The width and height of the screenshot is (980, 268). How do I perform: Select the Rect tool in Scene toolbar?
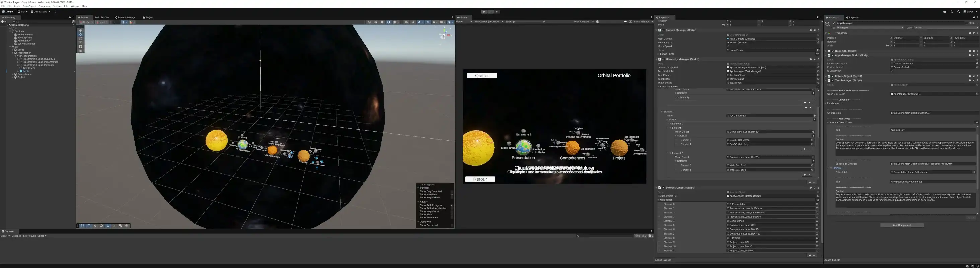(x=80, y=47)
